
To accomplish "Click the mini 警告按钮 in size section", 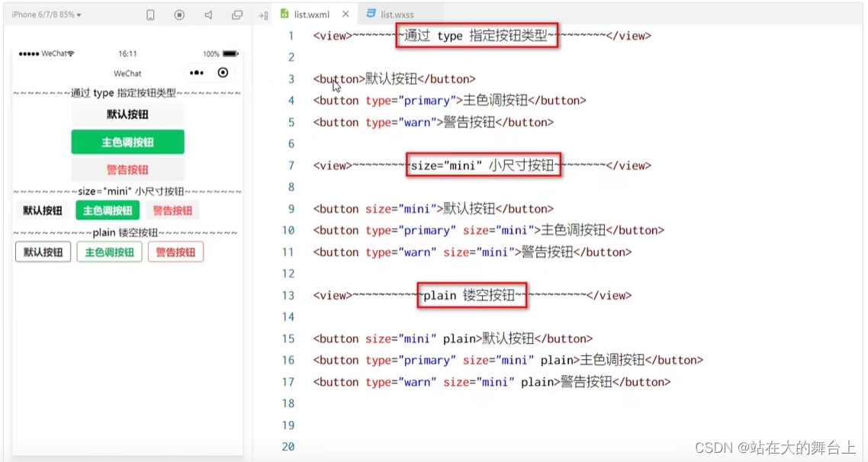I will coord(172,210).
